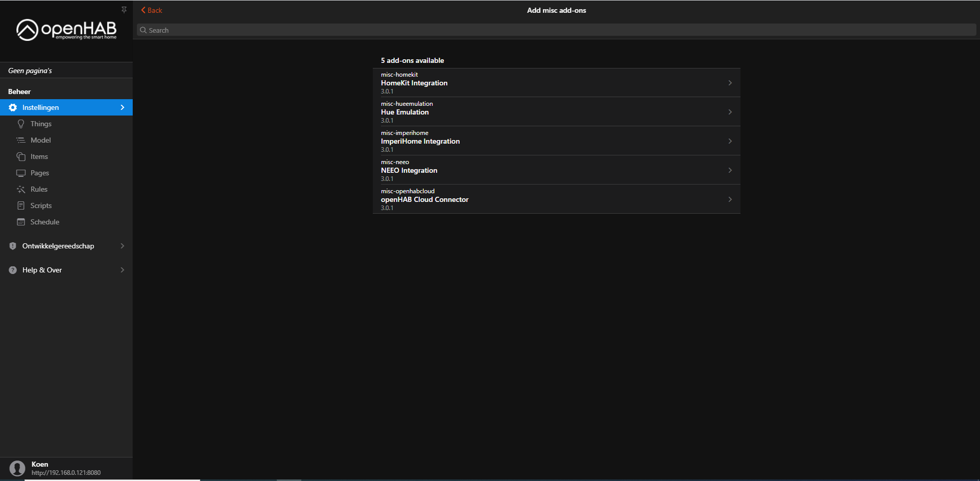Expand the Instellingen chevron

(x=123, y=107)
